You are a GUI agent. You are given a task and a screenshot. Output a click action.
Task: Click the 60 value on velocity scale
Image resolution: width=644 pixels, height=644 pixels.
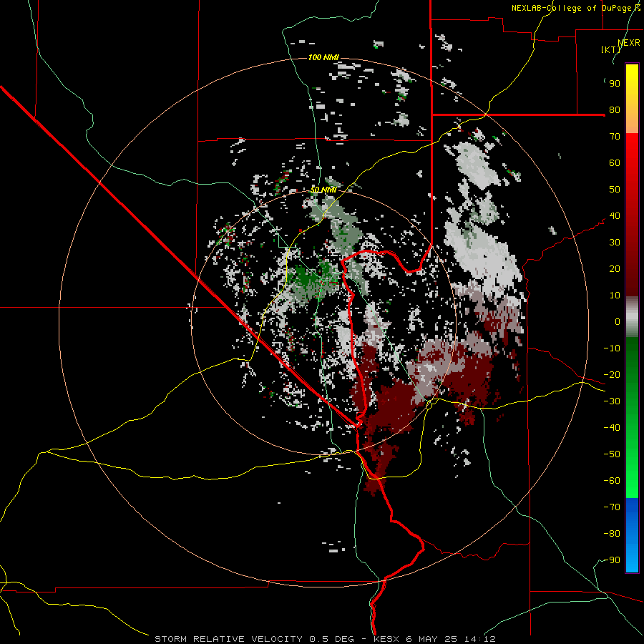[615, 163]
